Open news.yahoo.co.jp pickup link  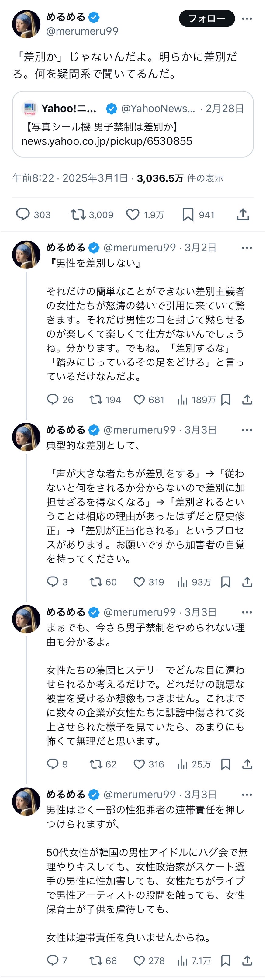107,141
